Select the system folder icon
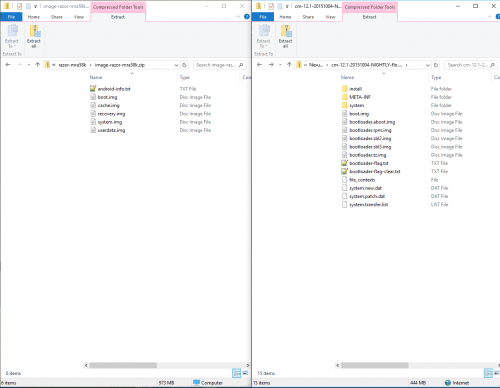This screenshot has width=500, height=388. (x=345, y=105)
